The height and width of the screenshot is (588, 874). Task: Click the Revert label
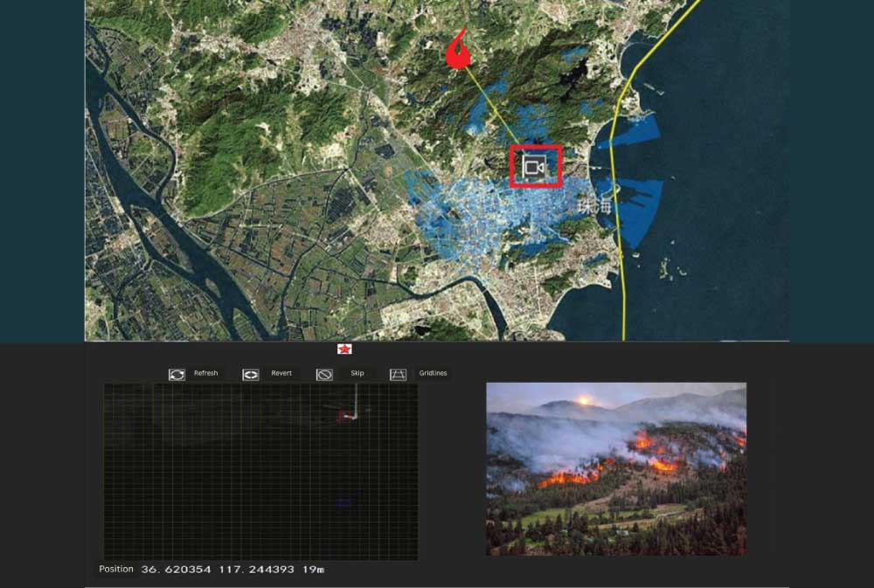pos(281,373)
